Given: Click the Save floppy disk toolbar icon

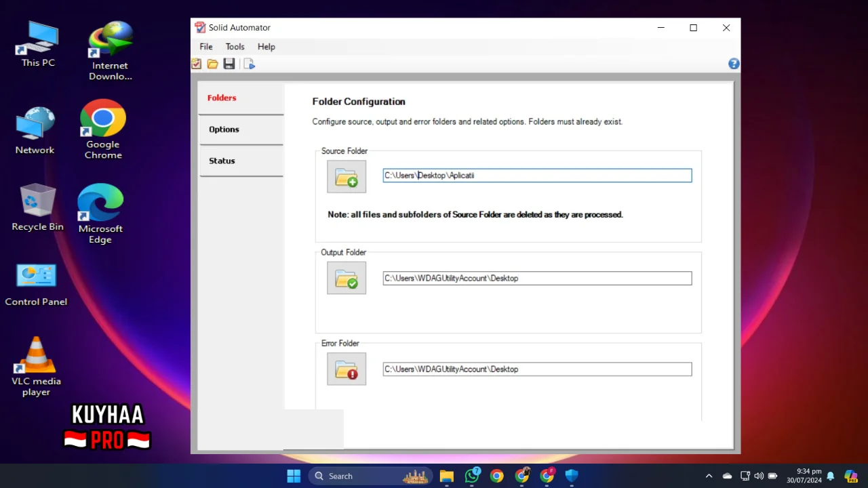Looking at the screenshot, I should [x=229, y=64].
